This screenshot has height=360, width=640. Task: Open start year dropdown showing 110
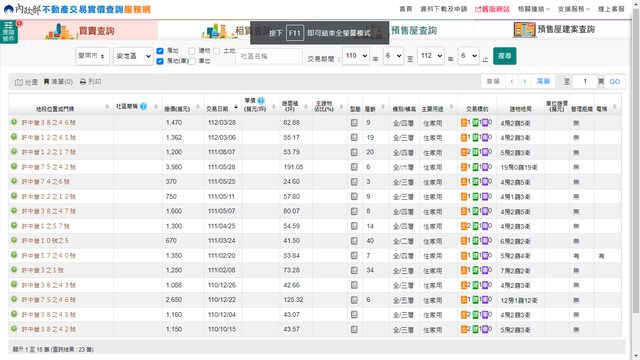[x=356, y=56]
